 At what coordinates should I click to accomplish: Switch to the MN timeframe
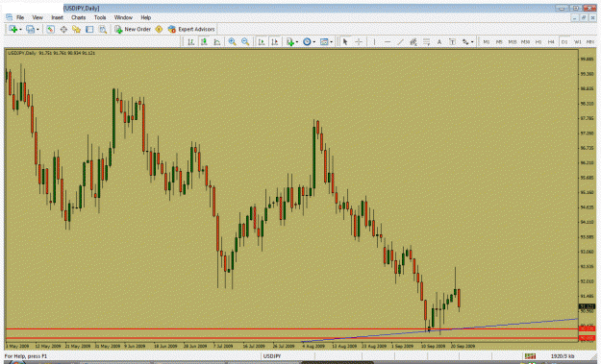click(x=590, y=42)
